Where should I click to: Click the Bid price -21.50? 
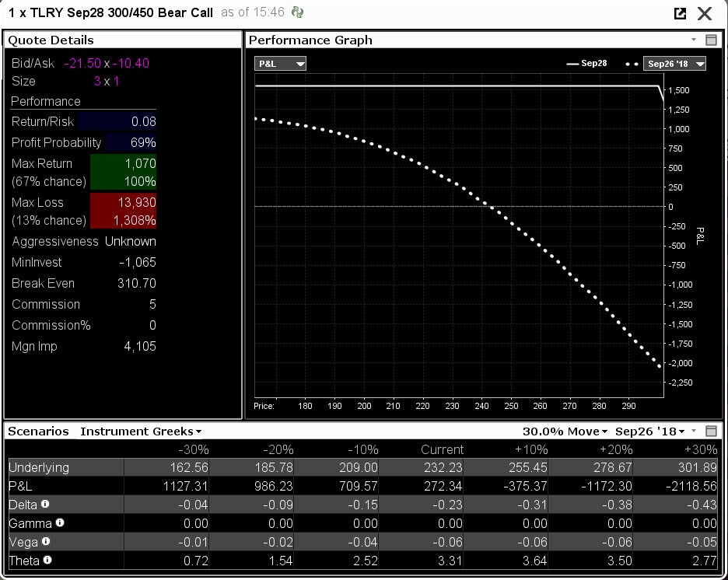82,64
